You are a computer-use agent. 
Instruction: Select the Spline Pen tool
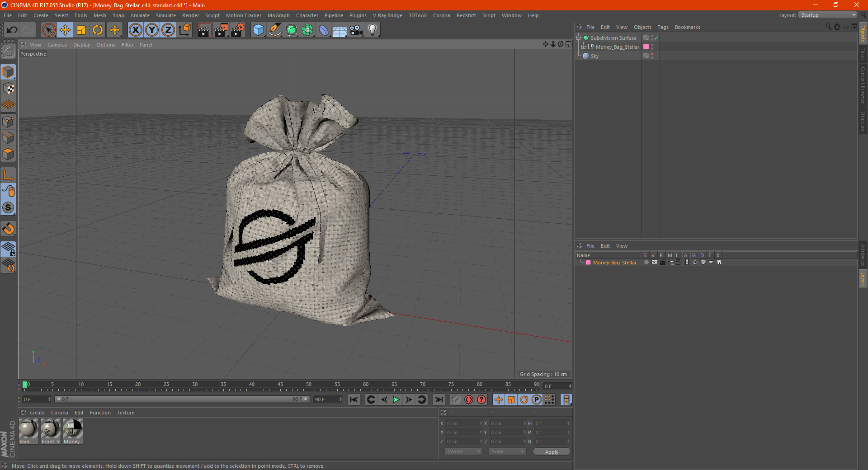[x=275, y=30]
